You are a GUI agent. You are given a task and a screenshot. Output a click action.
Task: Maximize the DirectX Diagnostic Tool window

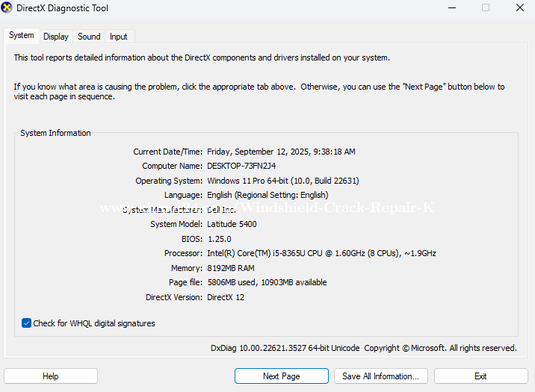pyautogui.click(x=486, y=8)
